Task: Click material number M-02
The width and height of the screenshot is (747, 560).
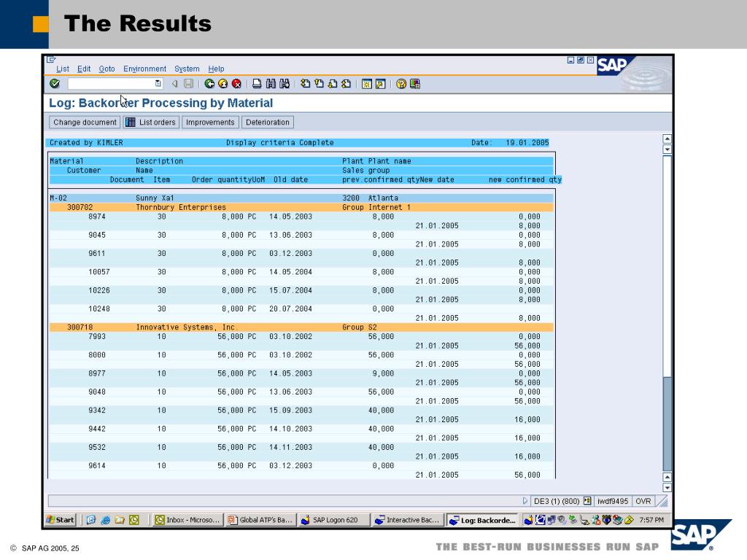Action: (x=58, y=198)
